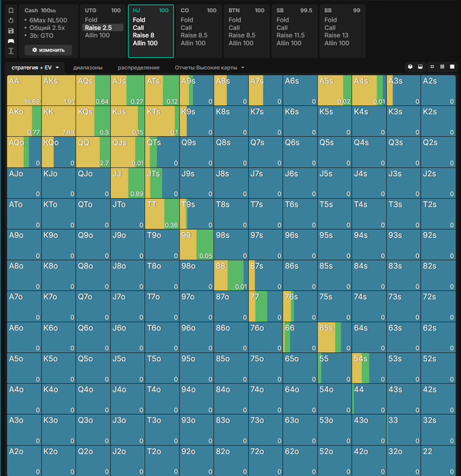Click the 87s hand cell
The image size is (461, 476).
pyautogui.click(x=266, y=275)
